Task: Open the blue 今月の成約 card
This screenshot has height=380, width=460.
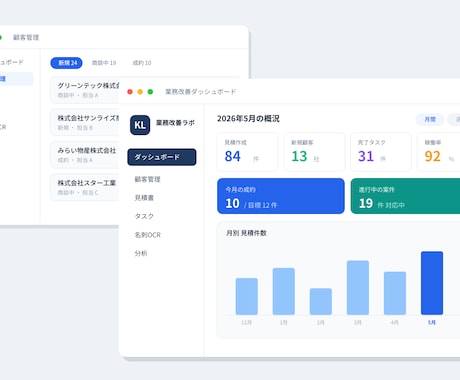Action: tap(281, 196)
